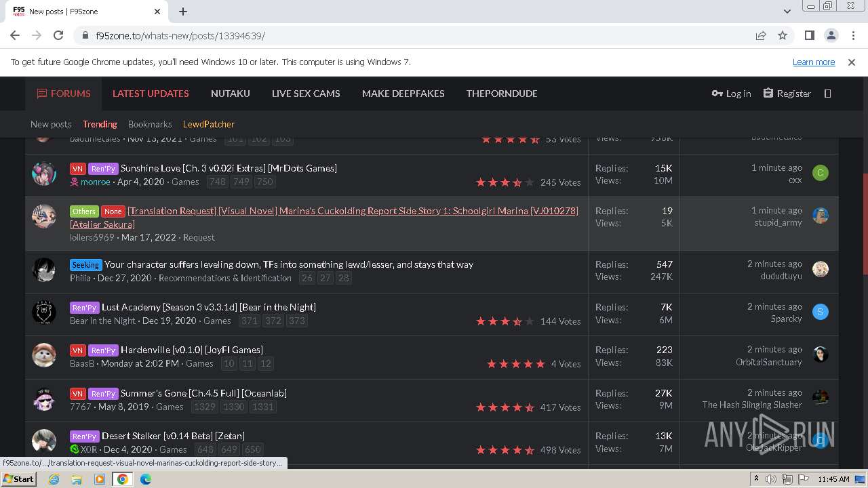Open Learn more about Chrome updates
Viewport: 868px width, 488px height.
pyautogui.click(x=814, y=62)
